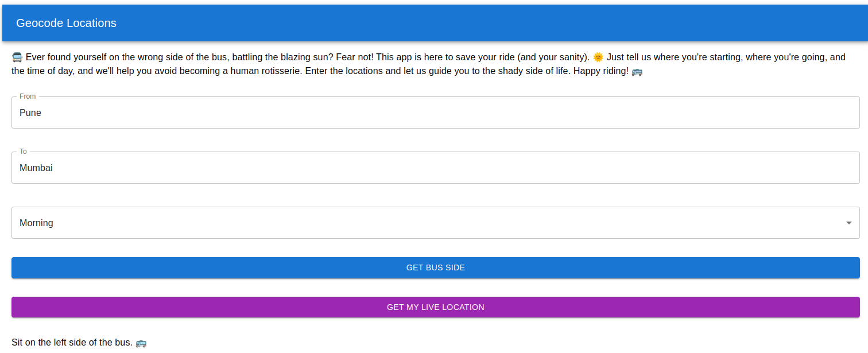Click the small 'From' field label
The height and width of the screenshot is (353, 868).
[x=28, y=96]
